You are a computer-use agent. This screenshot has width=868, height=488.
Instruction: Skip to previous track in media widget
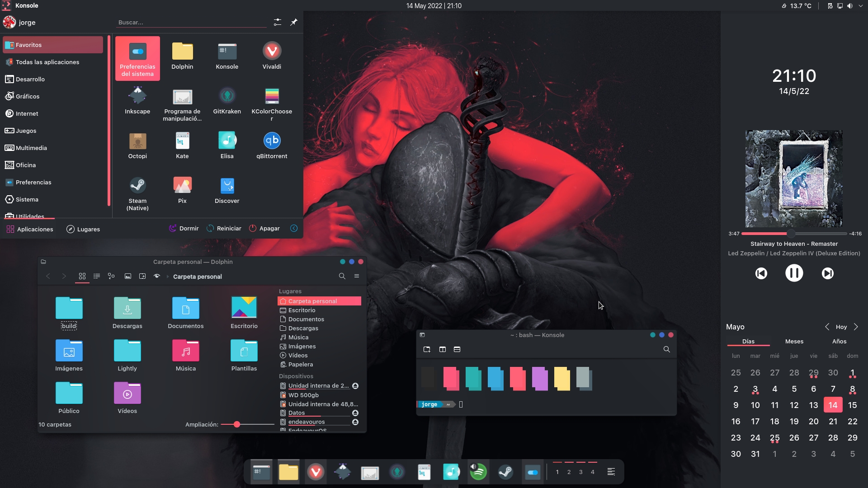point(761,273)
